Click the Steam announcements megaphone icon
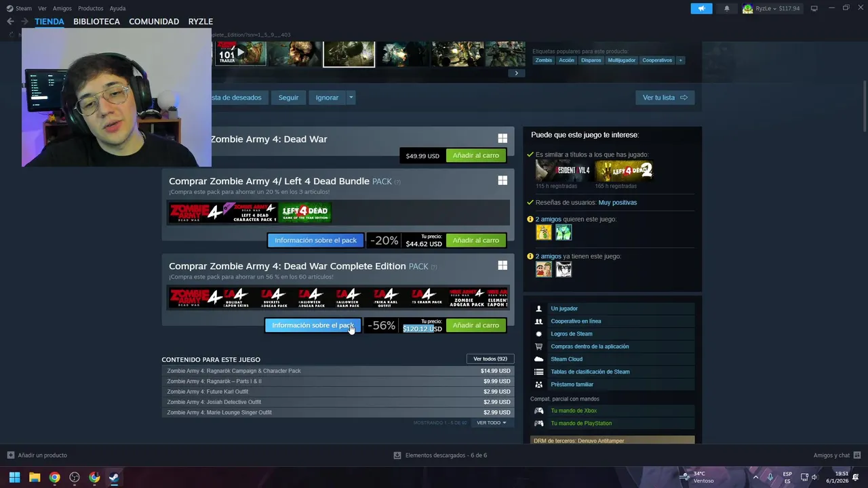This screenshot has height=488, width=868. (701, 8)
